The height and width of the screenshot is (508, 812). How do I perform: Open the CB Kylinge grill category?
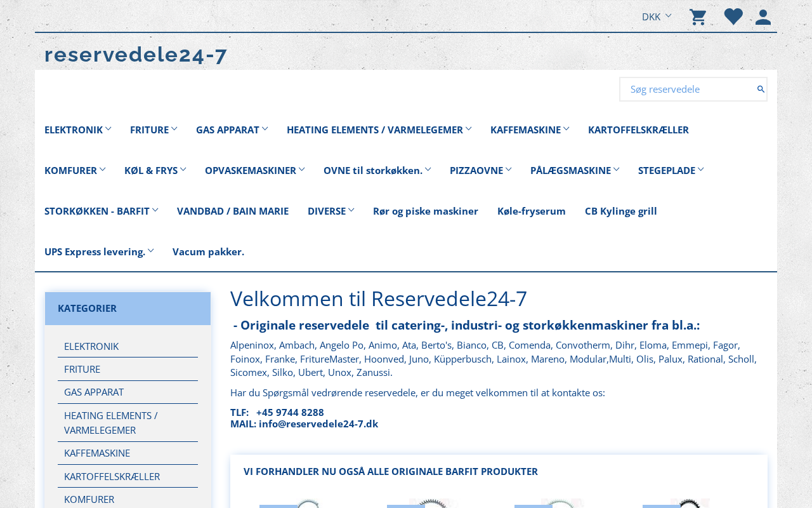coord(621,211)
